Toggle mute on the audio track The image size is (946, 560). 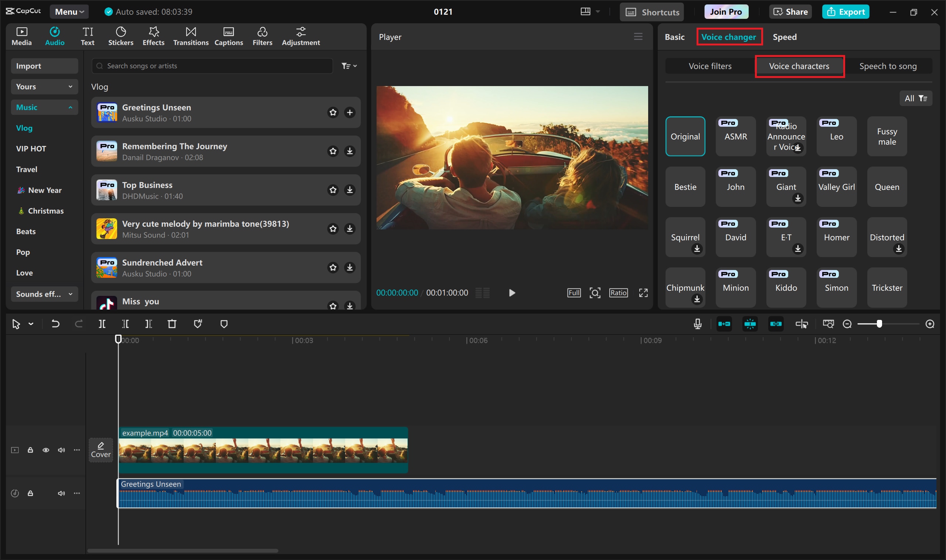point(61,494)
